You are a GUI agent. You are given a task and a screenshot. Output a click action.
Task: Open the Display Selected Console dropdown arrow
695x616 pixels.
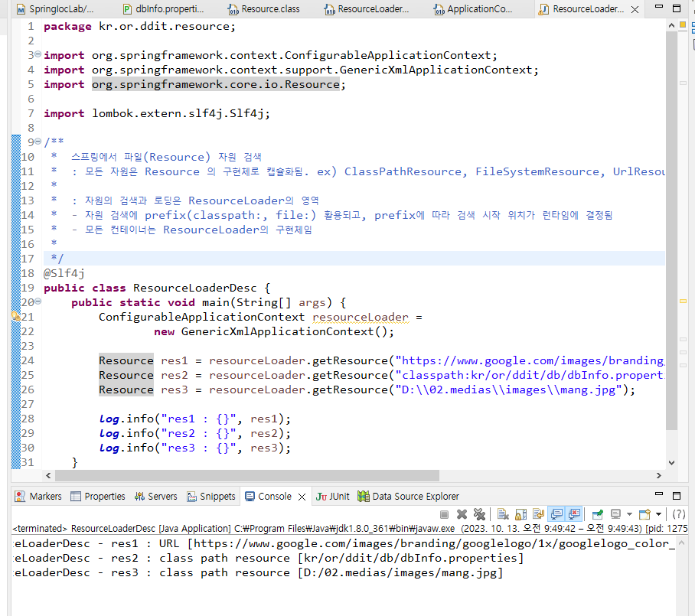click(629, 514)
